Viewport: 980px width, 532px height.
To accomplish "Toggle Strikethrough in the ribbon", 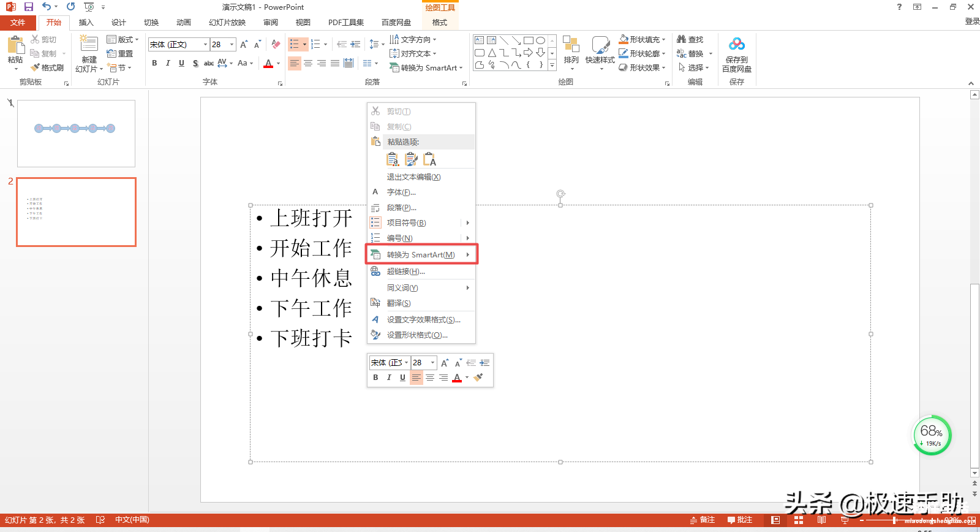I will click(x=209, y=63).
